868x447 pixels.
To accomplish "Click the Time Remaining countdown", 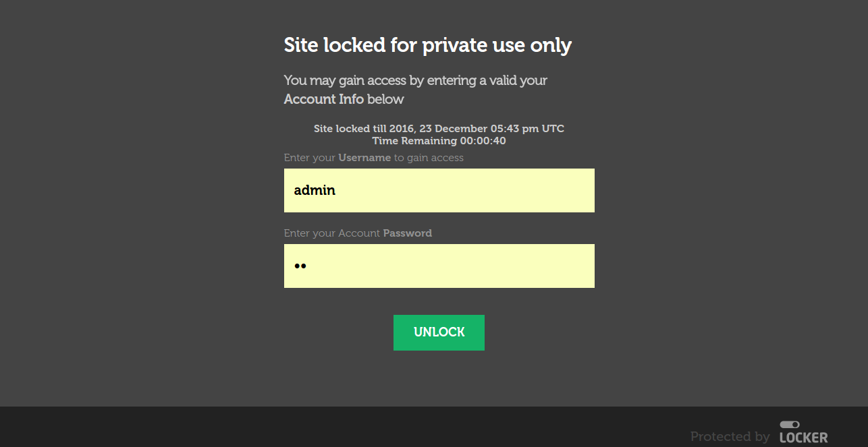I will click(x=439, y=141).
